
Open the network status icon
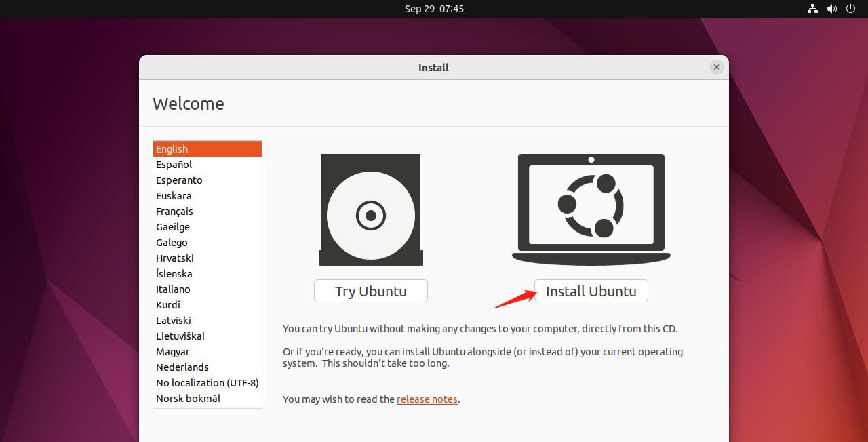812,9
